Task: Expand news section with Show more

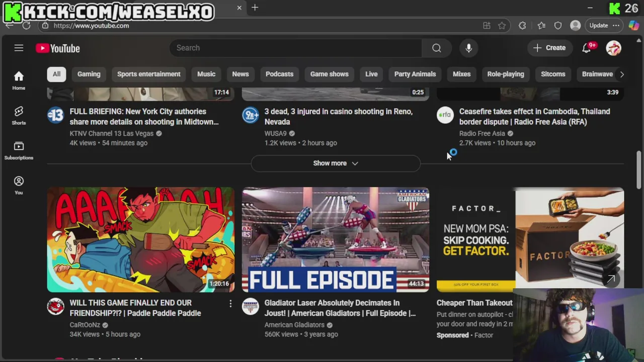Action: click(x=336, y=163)
